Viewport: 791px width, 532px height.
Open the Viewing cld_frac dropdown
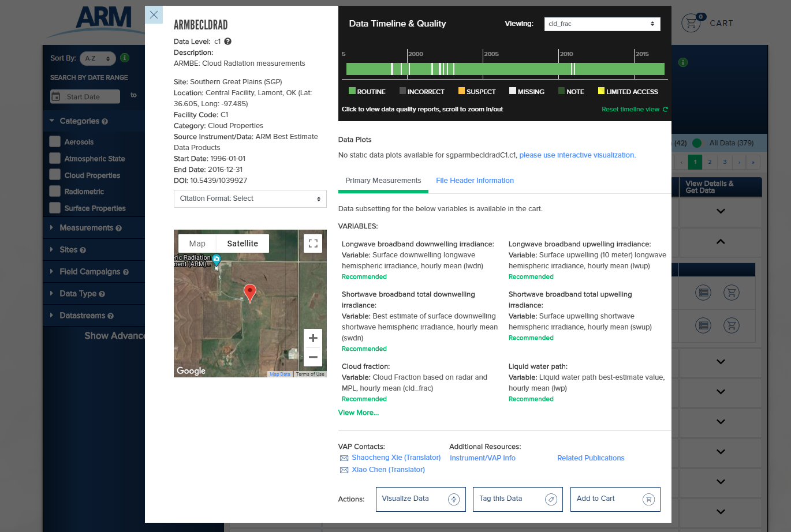pyautogui.click(x=602, y=24)
